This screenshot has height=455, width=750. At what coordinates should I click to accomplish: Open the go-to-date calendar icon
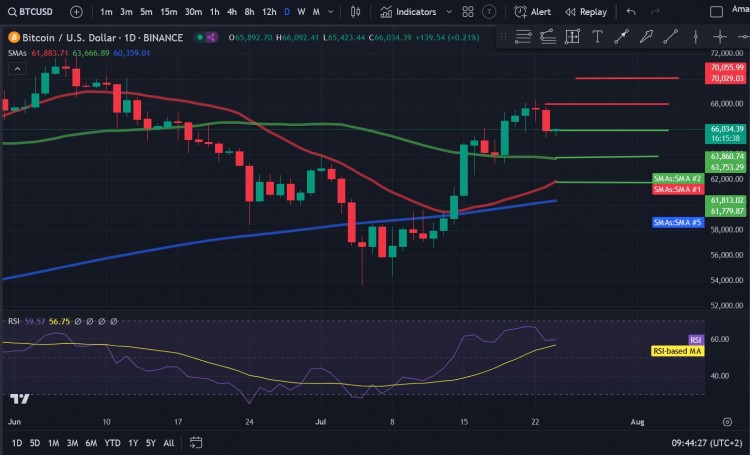pyautogui.click(x=196, y=443)
